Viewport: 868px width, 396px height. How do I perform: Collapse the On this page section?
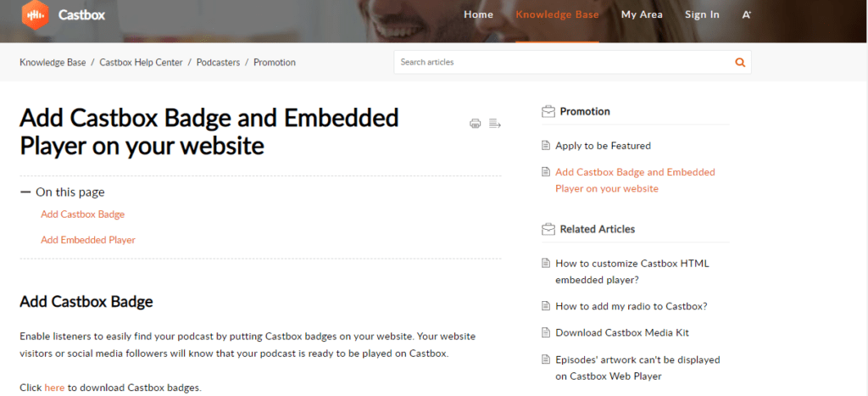[x=25, y=192]
